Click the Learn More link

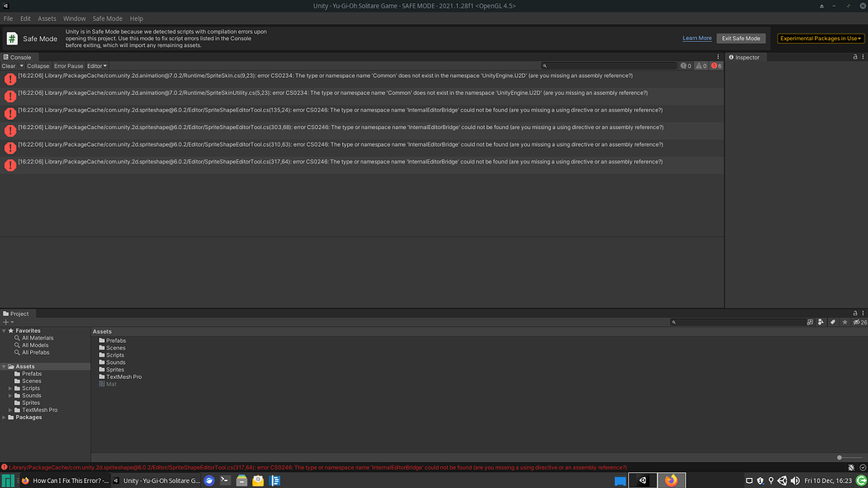pos(696,37)
